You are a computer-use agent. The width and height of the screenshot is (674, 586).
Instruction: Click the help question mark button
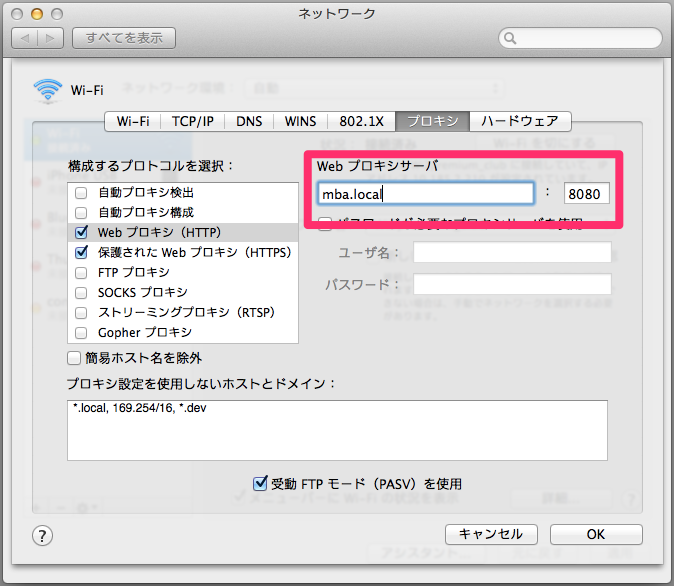click(x=43, y=535)
